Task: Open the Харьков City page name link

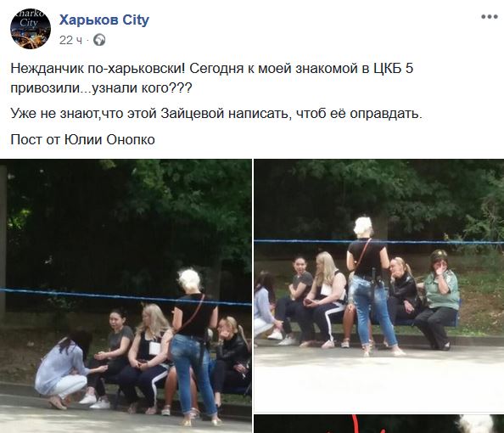Action: pos(104,20)
